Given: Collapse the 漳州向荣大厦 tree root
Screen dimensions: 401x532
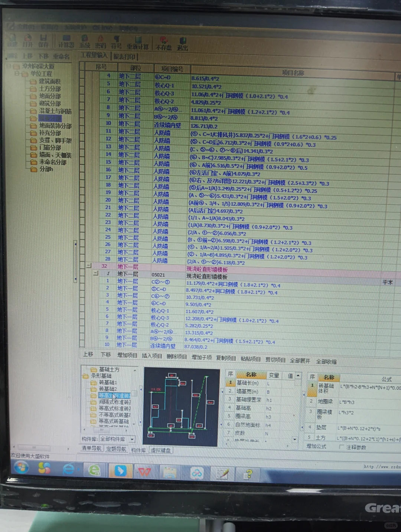Looking at the screenshot, I should click(8, 66).
